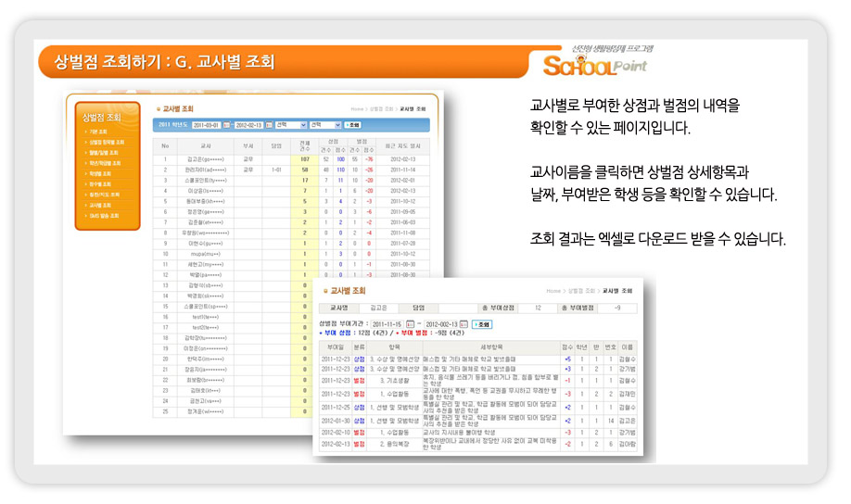
Task: Open 교사별 조회 in the sidebar menu
Action: 99,205
